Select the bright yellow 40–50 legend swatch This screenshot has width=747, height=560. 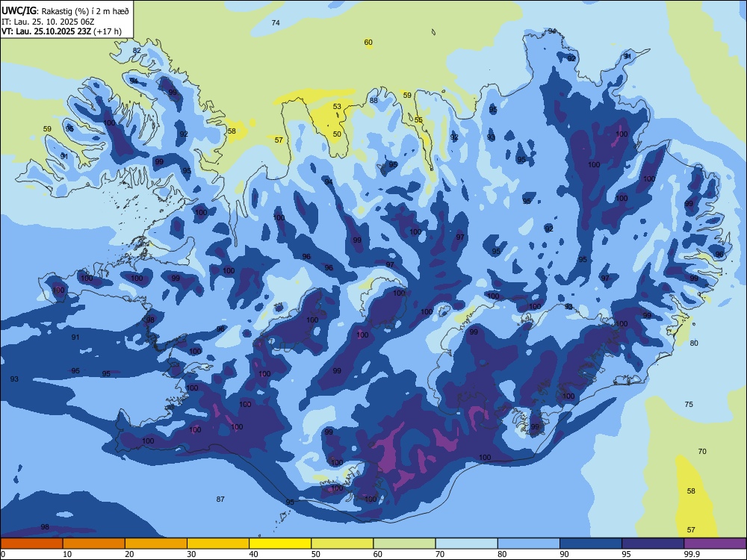[280, 544]
